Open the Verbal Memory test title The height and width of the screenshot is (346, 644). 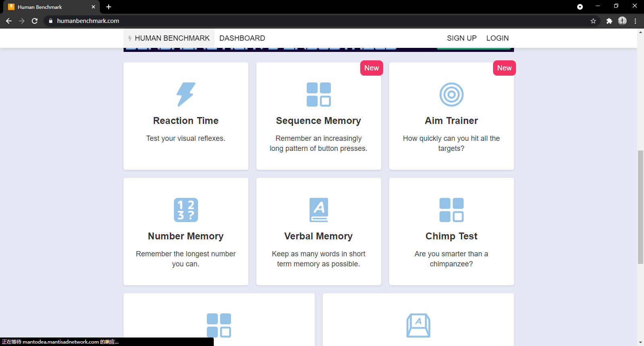(319, 236)
